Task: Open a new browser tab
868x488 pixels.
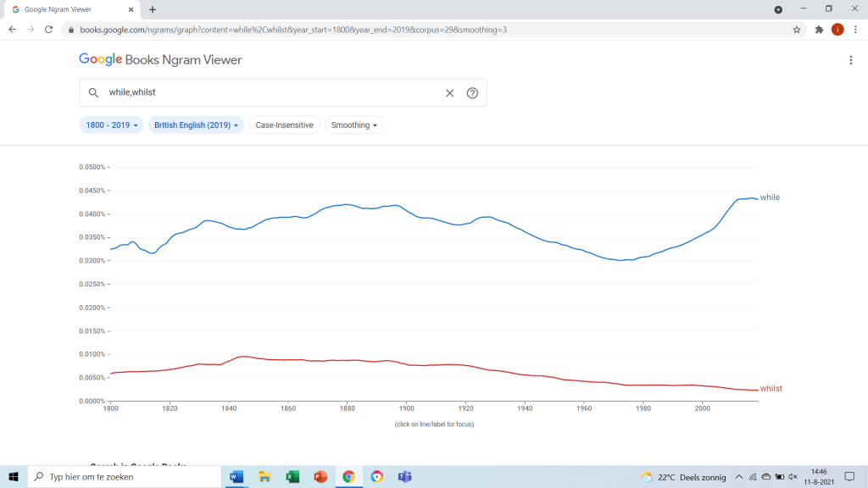Action: pyautogui.click(x=153, y=9)
